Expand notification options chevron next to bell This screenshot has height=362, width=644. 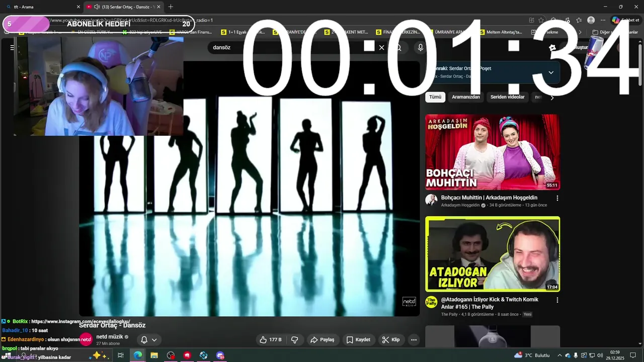click(x=154, y=340)
